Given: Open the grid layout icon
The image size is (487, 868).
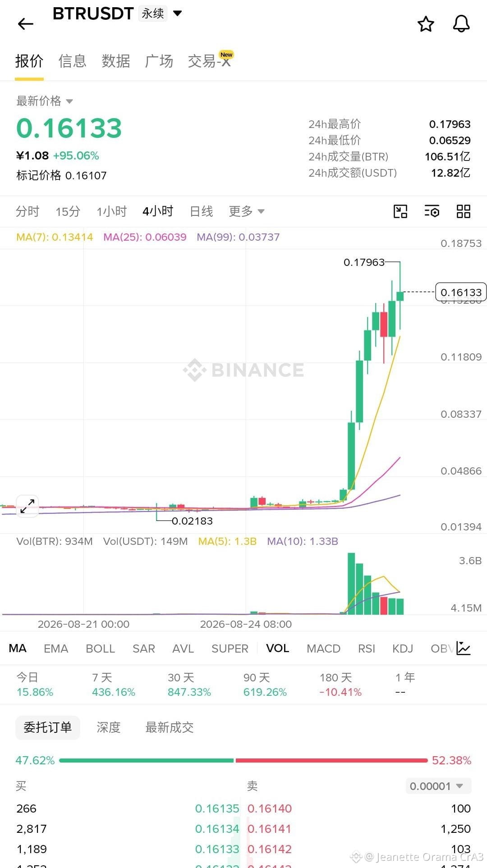Looking at the screenshot, I should (x=464, y=211).
